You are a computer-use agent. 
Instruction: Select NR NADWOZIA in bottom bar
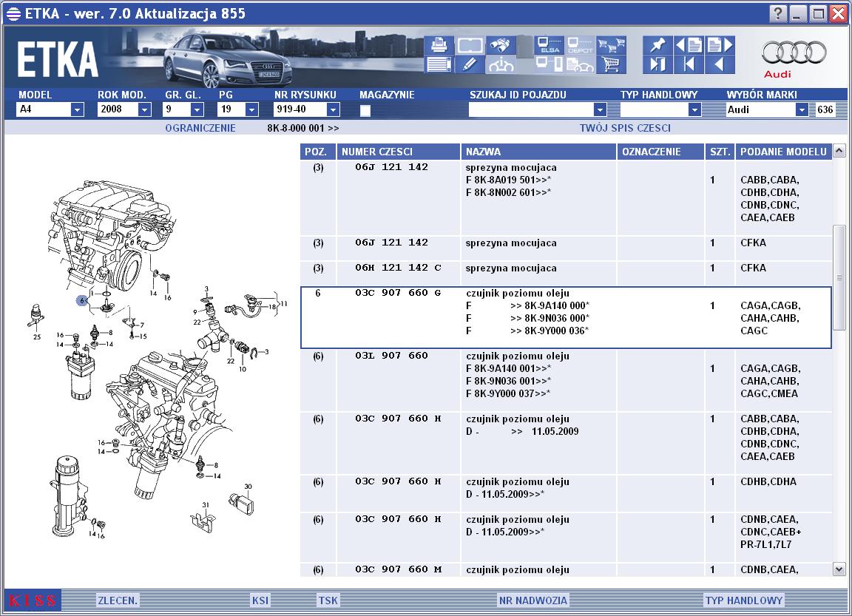click(533, 600)
